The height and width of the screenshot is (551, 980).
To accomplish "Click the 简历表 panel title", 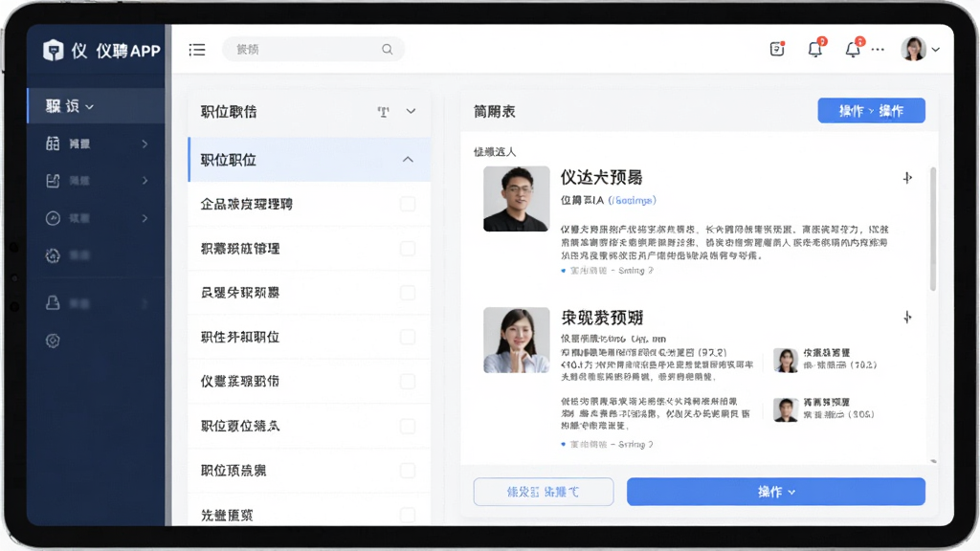I will (495, 111).
